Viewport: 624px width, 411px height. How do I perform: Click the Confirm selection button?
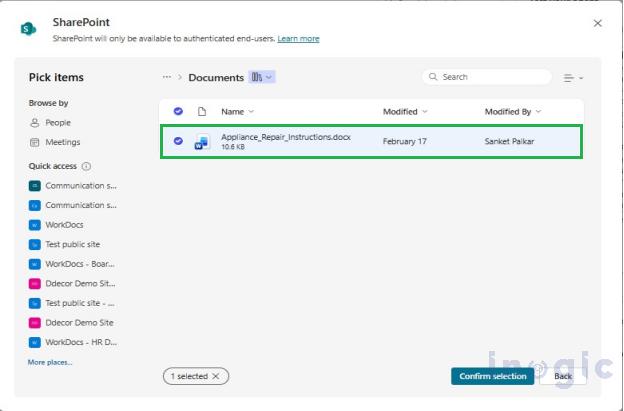click(x=493, y=376)
